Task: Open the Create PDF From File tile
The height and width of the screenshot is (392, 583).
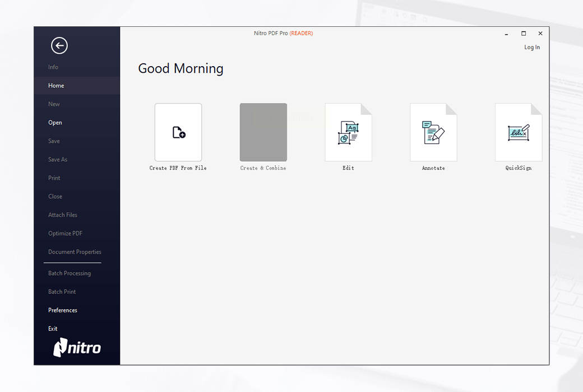Action: [x=178, y=132]
